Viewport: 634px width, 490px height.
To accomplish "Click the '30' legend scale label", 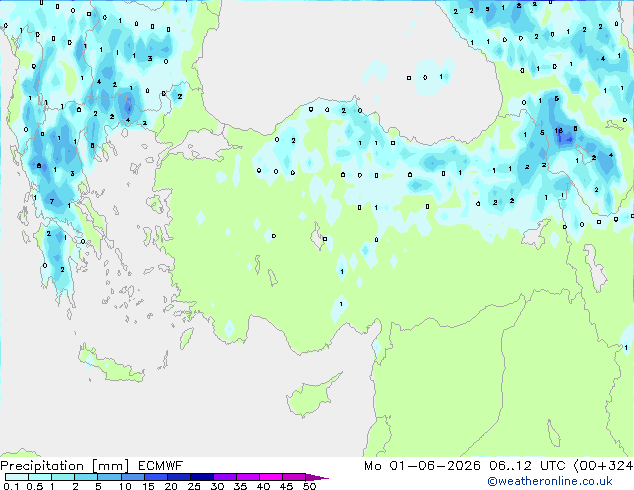I will click(x=217, y=486).
